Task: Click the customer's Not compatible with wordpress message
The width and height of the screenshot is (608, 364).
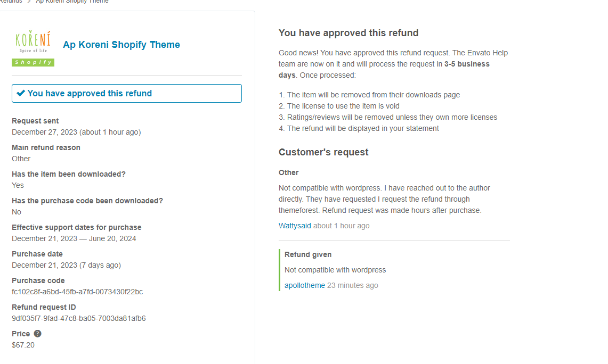Action: 384,199
